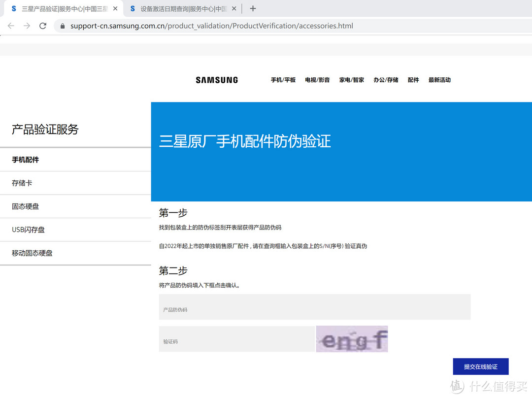Select the 三星产品验证 browser tab
Image resolution: width=532 pixels, height=399 pixels.
(65, 8)
